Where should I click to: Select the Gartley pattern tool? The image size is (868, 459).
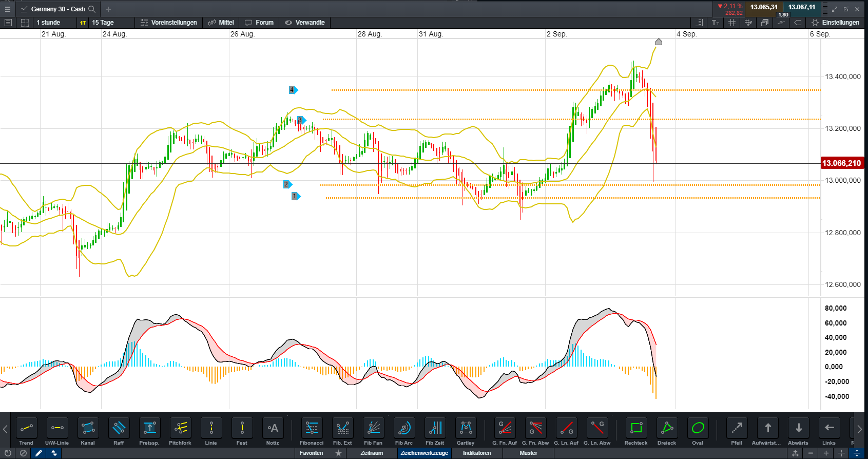click(466, 428)
